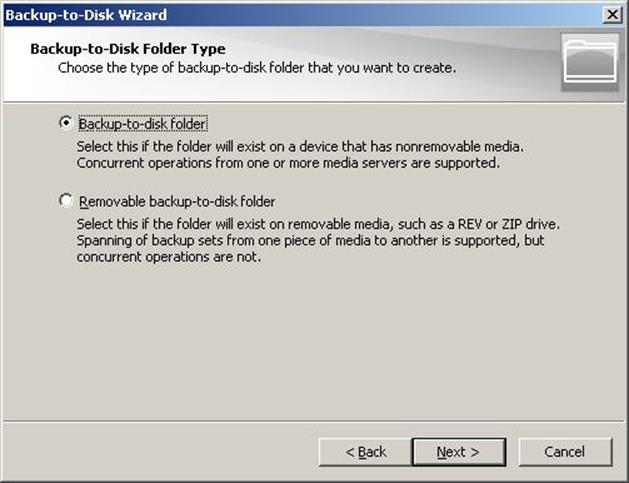Click the "Backup-to-disk folder" option label text
Image resolution: width=629 pixels, height=483 pixels.
coord(142,124)
